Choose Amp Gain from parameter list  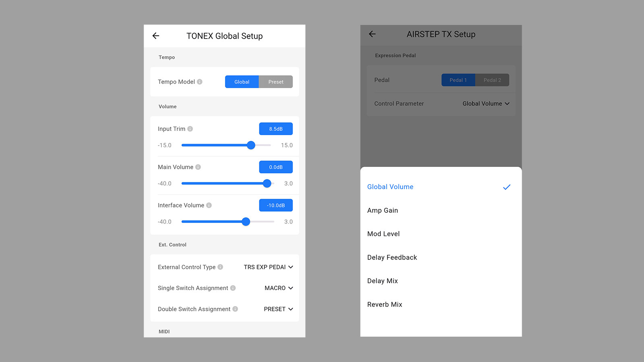441,210
